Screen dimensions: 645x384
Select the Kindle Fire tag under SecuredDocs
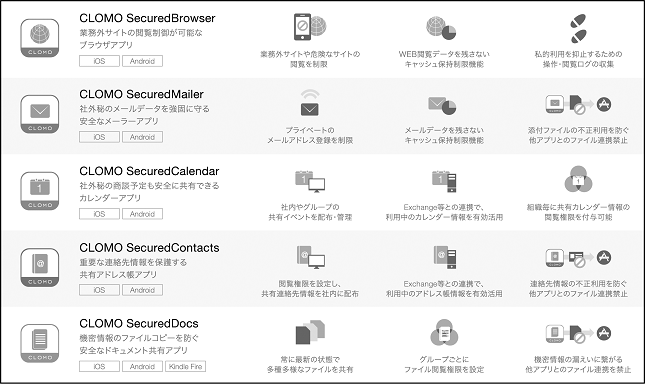coord(186,366)
